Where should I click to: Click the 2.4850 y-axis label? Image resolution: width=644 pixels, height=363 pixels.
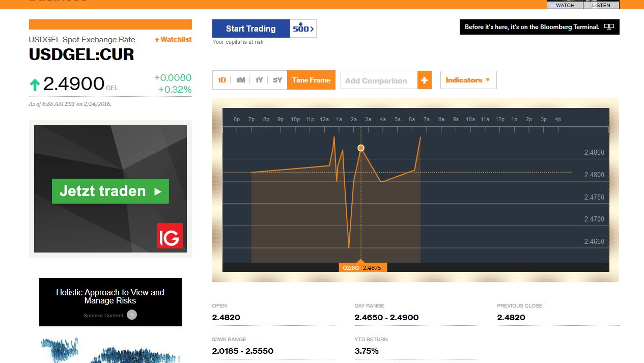pos(594,152)
